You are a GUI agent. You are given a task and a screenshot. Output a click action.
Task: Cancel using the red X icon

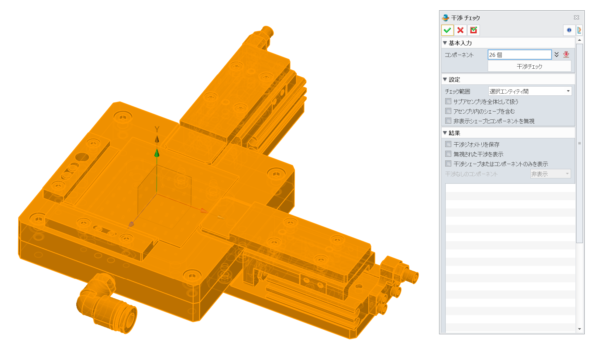click(x=460, y=30)
